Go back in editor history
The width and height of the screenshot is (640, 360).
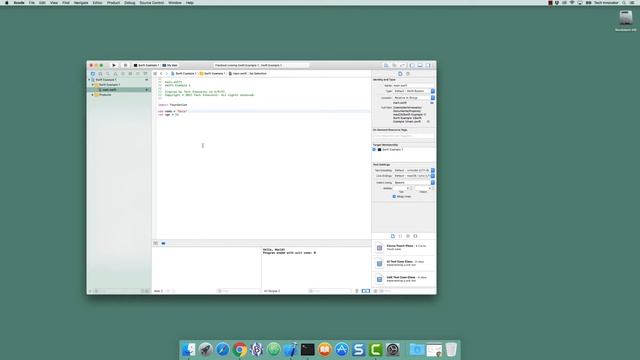(161, 73)
